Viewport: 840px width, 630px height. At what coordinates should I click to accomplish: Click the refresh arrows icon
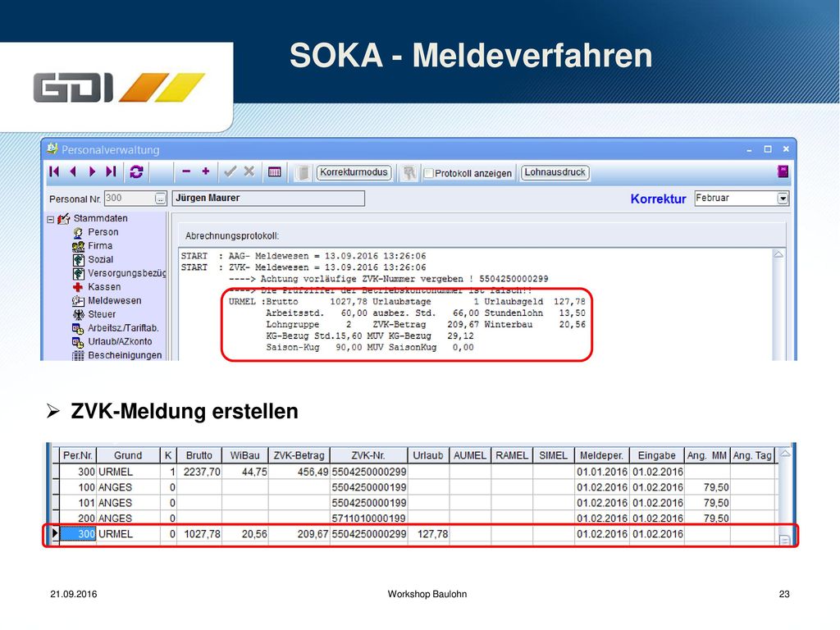pos(137,171)
